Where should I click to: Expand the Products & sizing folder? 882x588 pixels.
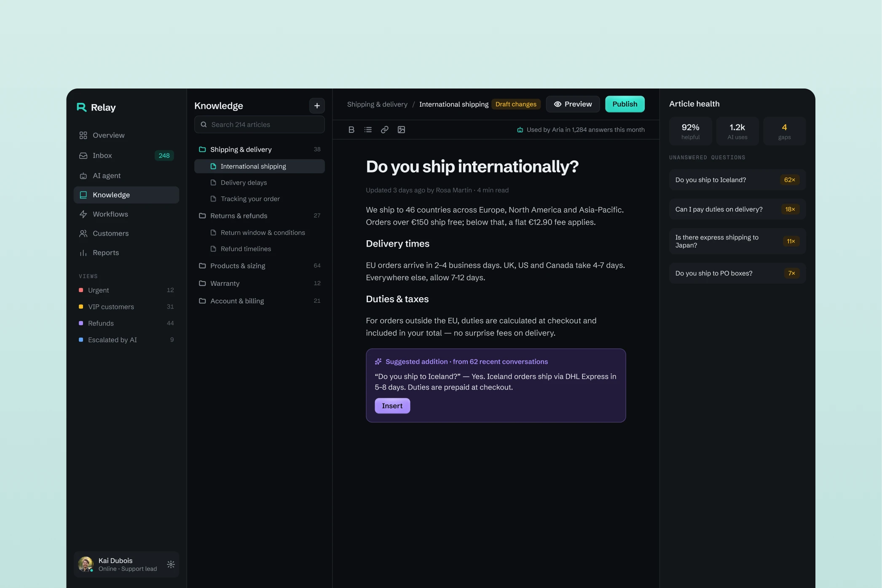[260, 266]
